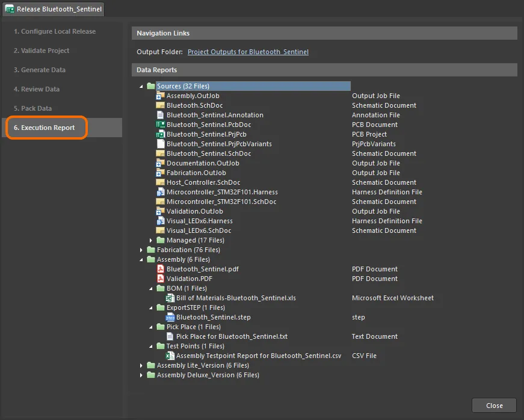Open Project Outputs for Bluetooth_Sentinel link

point(248,52)
